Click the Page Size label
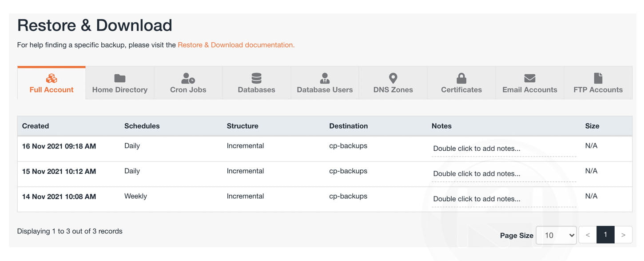The height and width of the screenshot is (261, 644). pos(517,236)
